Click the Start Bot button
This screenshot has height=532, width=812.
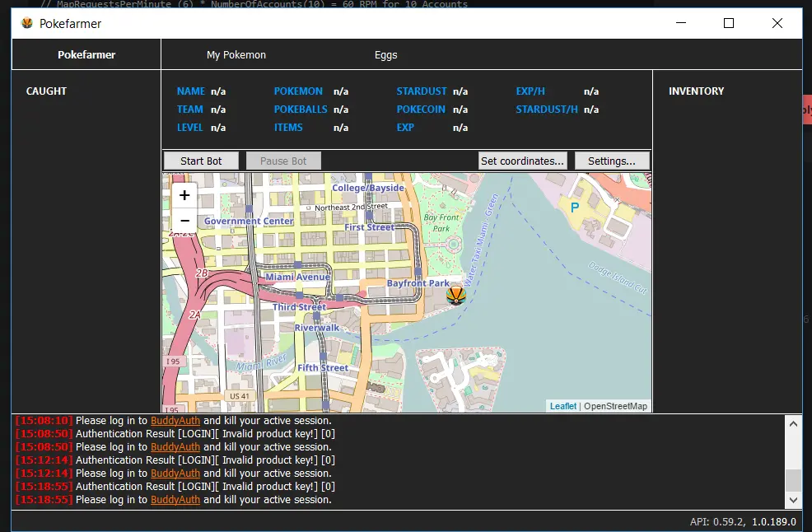[201, 161]
